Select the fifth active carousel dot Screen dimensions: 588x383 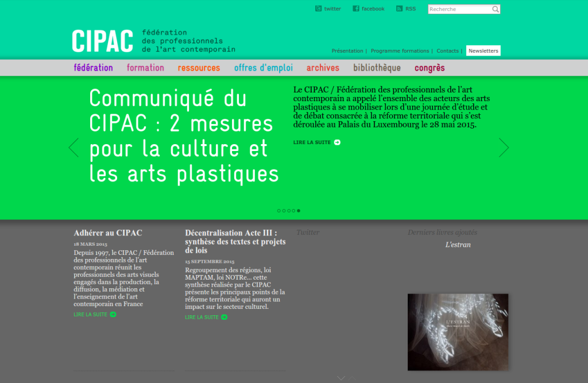pyautogui.click(x=299, y=211)
